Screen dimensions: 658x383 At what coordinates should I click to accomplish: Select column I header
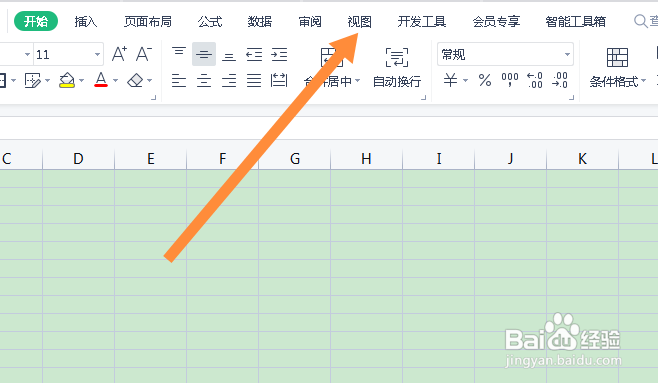tap(439, 159)
